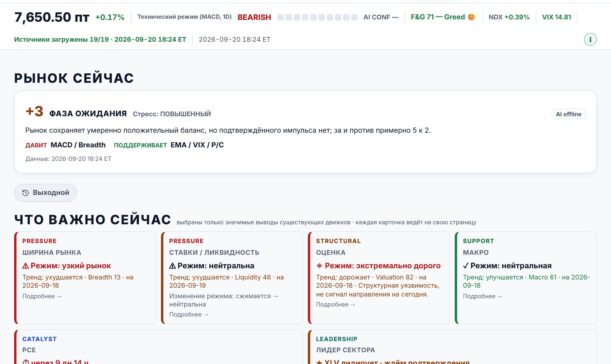Click the ШИРИНА РЫНКА card title
This screenshot has width=611, height=364.
[x=52, y=252]
